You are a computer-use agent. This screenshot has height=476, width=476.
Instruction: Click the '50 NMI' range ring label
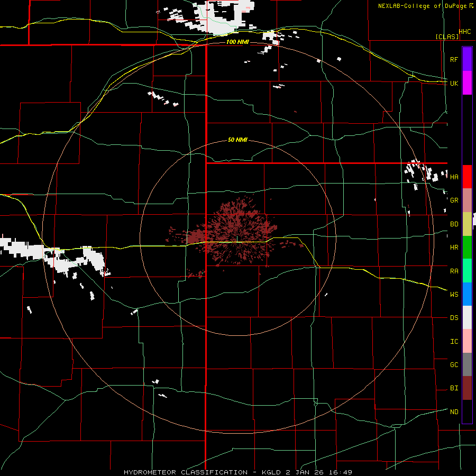(237, 140)
